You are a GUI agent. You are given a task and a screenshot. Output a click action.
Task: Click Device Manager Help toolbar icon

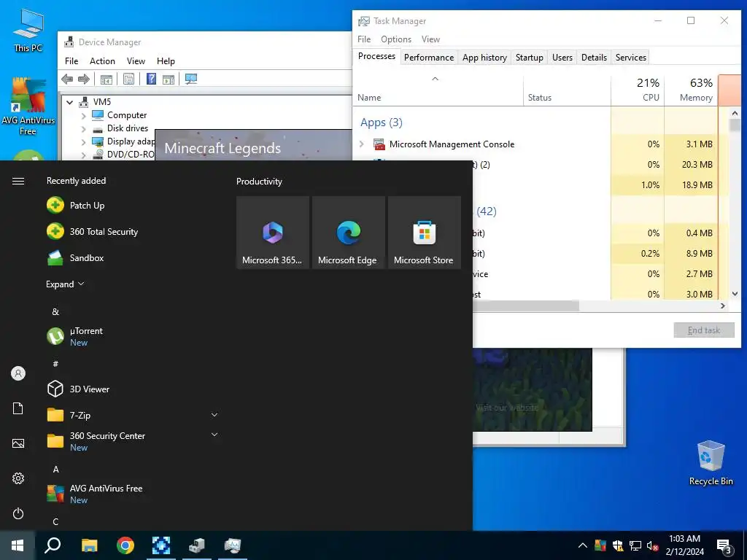[x=151, y=79]
